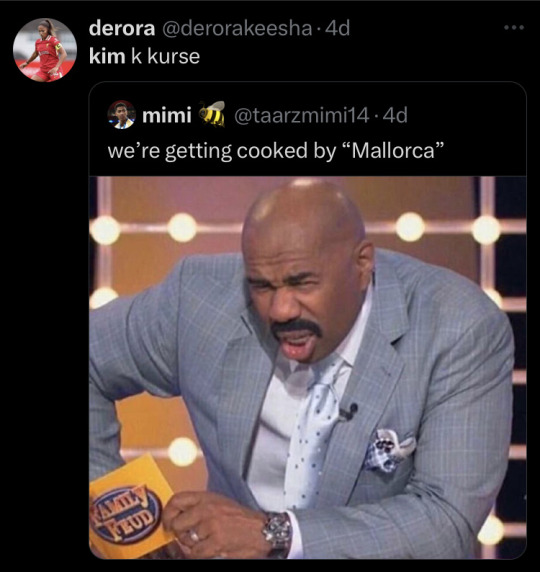Open the three-dot more options menu

coord(514,27)
